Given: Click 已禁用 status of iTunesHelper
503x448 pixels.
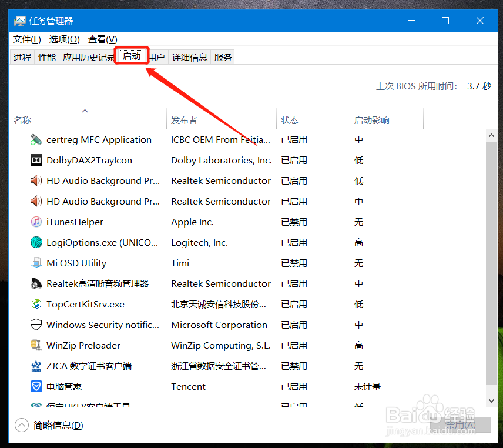Looking at the screenshot, I should [x=294, y=222].
